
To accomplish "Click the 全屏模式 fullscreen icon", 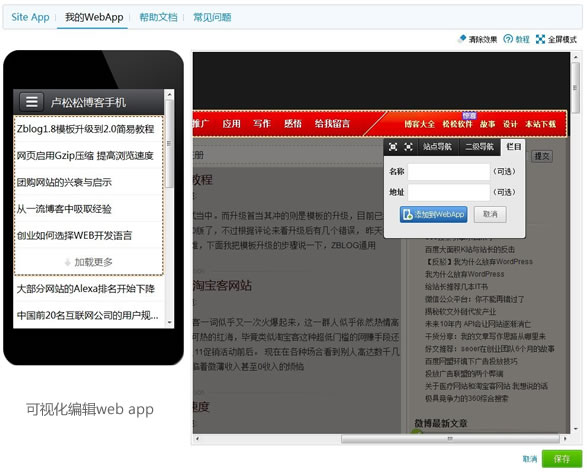I will pyautogui.click(x=540, y=39).
